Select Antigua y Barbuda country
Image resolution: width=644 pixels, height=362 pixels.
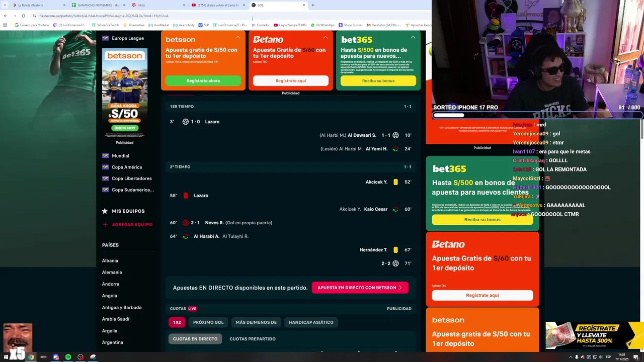(x=122, y=307)
